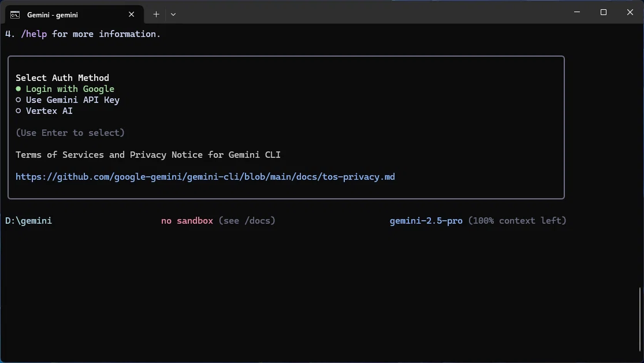Minimize the terminal window
The image size is (644, 363).
pyautogui.click(x=577, y=12)
